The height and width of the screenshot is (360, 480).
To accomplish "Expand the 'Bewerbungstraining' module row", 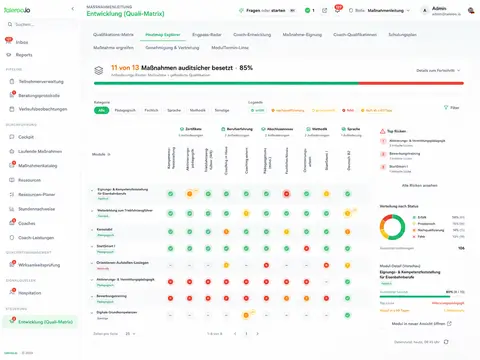I will coord(92,296).
